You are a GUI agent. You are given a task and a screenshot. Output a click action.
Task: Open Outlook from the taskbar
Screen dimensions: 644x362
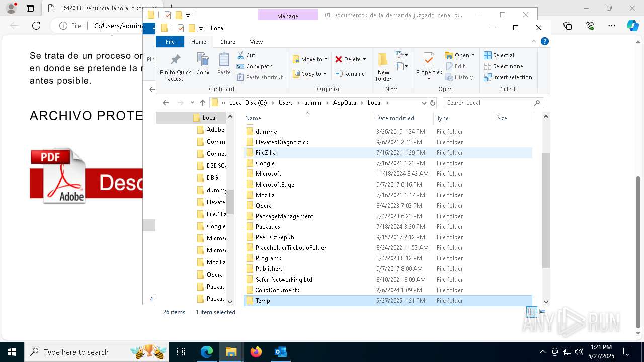280,352
